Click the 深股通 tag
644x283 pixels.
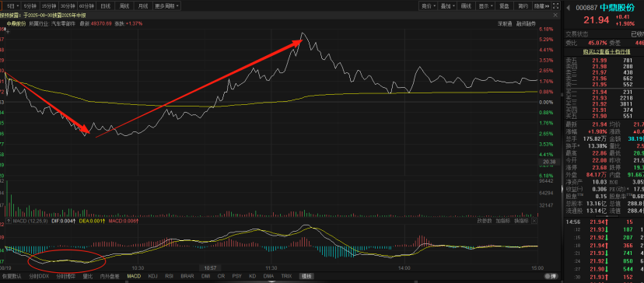[x=504, y=24]
